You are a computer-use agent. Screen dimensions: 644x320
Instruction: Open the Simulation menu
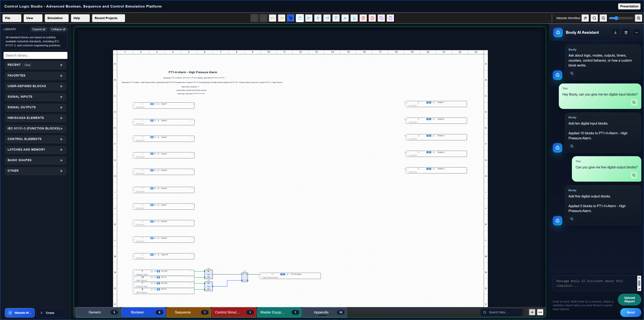coord(57,18)
